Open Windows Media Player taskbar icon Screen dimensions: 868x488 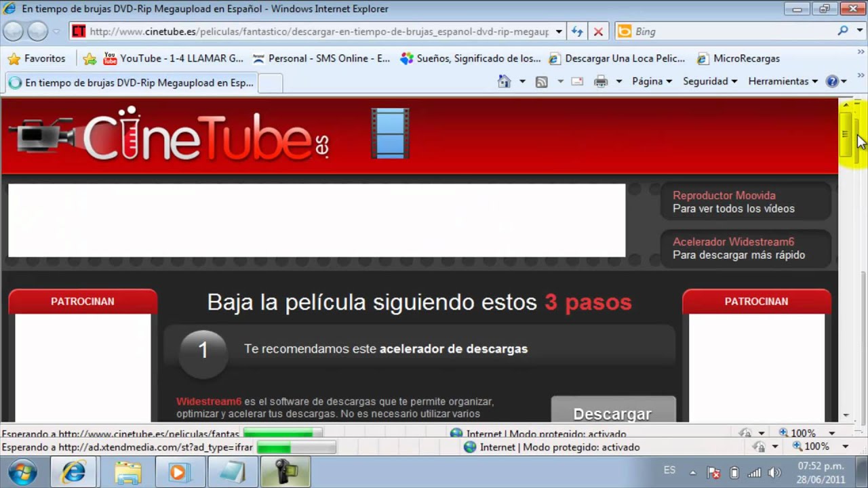click(x=178, y=472)
